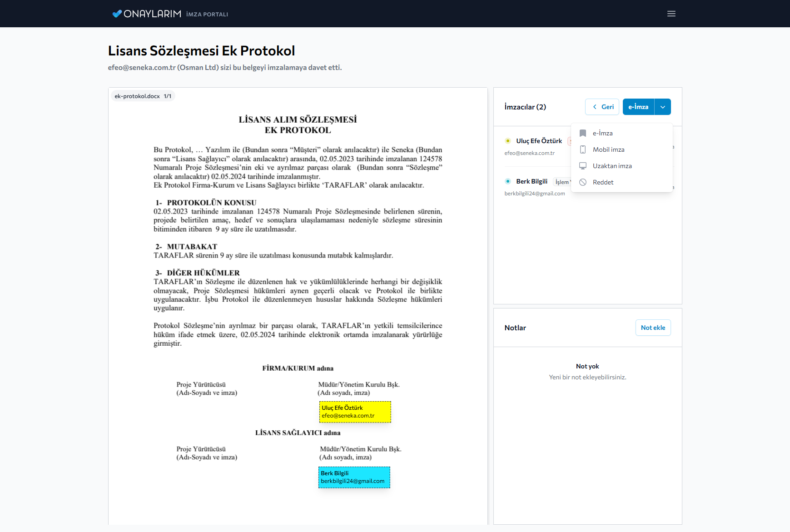
Task: Select Uzaktan imza from the dropdown list
Action: (612, 166)
